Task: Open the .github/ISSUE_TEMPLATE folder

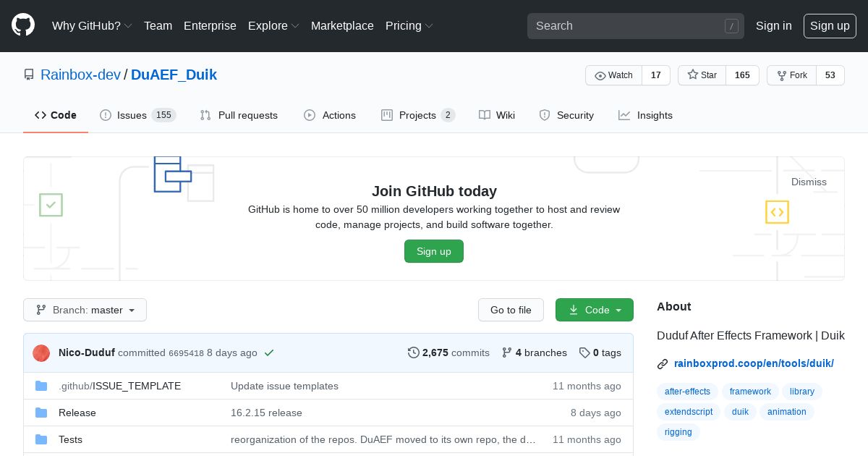Action: (119, 386)
